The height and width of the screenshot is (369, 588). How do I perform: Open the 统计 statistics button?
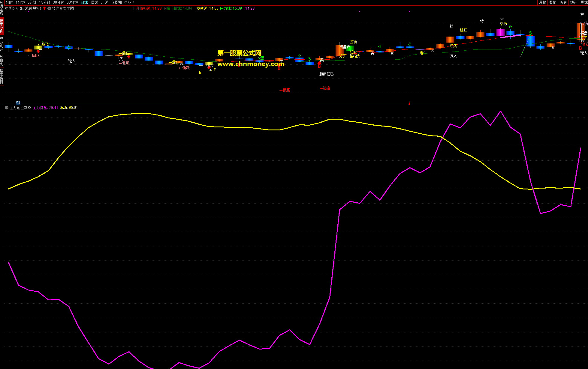point(574,2)
